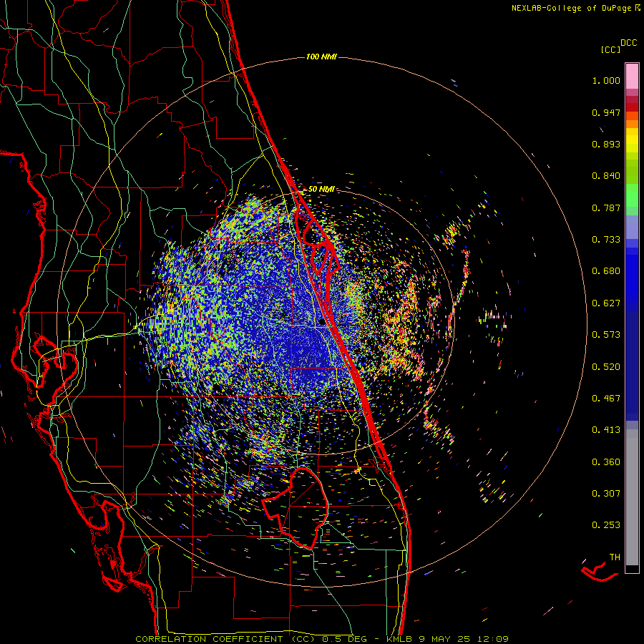Click the 0.787 scale value
Screen dimensions: 644x644
[606, 208]
